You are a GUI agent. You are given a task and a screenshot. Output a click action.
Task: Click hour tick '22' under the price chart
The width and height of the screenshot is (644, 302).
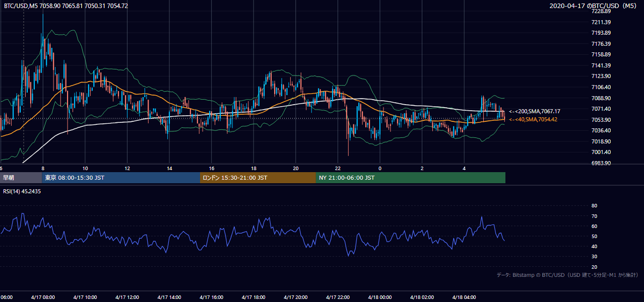click(338, 169)
